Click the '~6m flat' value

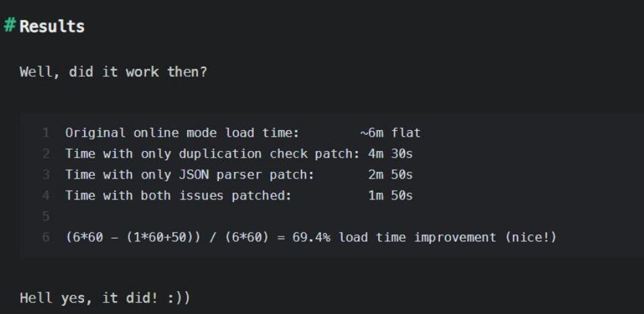[x=390, y=133]
